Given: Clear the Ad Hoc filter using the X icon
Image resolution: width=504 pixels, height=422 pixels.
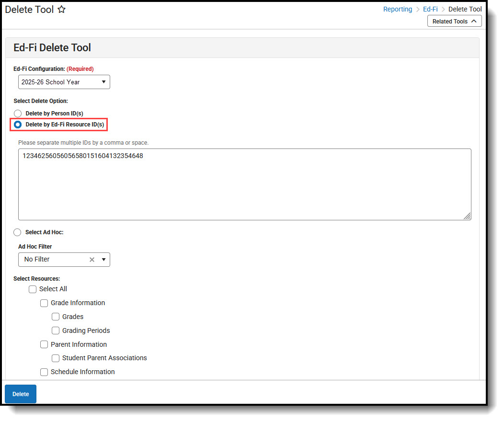Looking at the screenshot, I should coord(92,260).
